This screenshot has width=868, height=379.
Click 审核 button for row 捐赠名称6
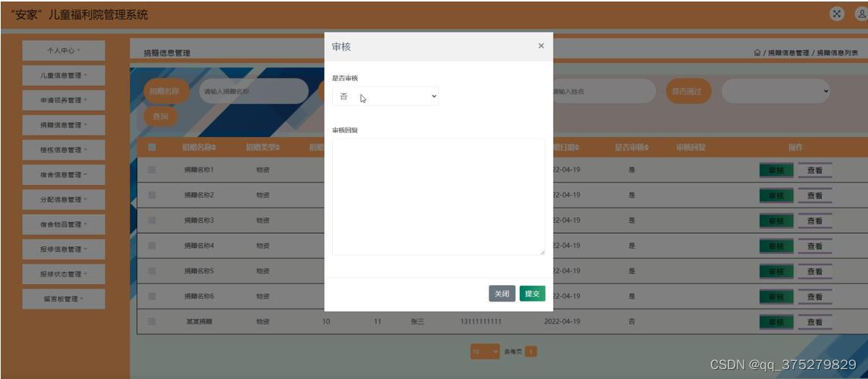776,296
